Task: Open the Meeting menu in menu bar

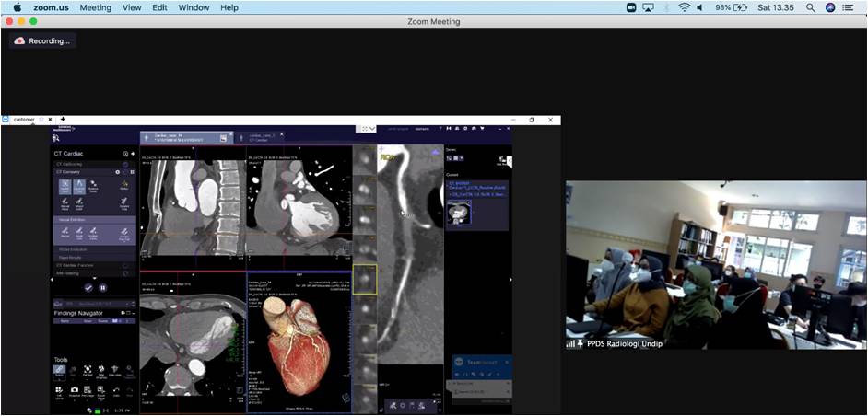Action: [x=95, y=7]
